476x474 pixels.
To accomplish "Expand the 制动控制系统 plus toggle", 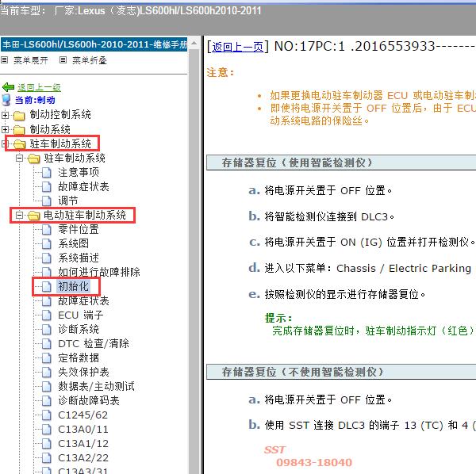I will [5, 115].
